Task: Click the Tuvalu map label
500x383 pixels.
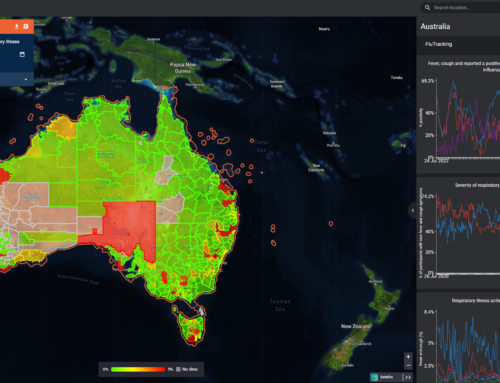Action: click(x=397, y=78)
